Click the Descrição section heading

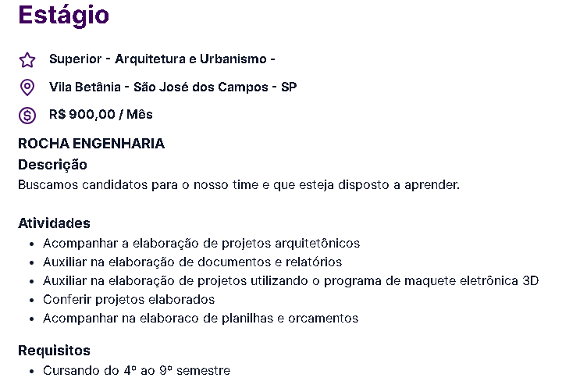[52, 165]
